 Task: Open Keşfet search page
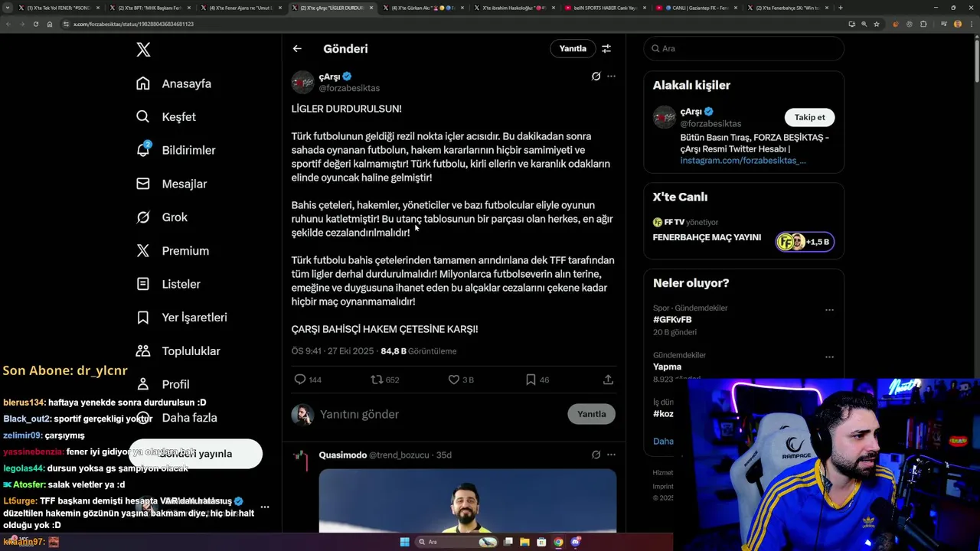tap(166, 117)
